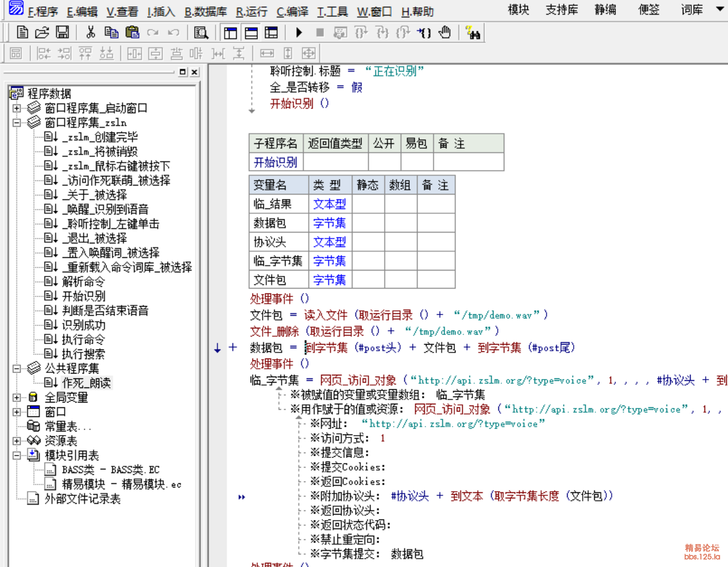Open the R.运行 menu
Screen dimensions: 728x567
pos(251,11)
